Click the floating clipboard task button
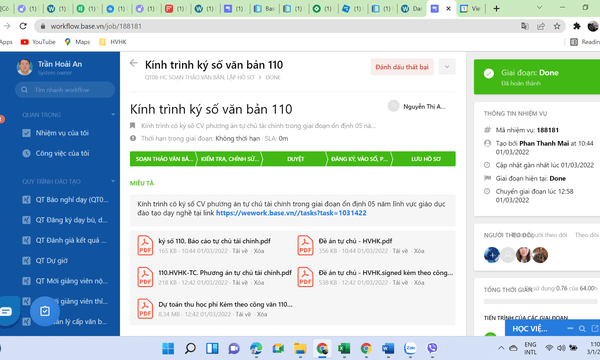 tap(45, 311)
